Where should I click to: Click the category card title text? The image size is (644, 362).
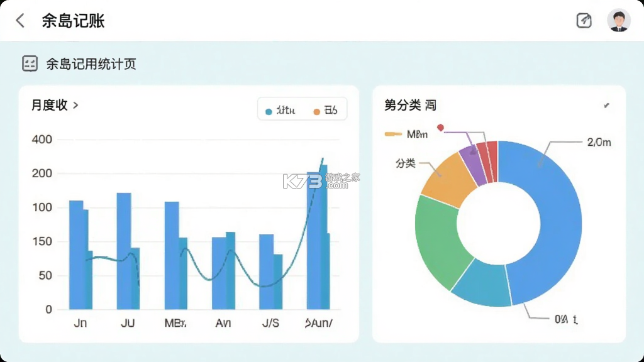pyautogui.click(x=410, y=106)
